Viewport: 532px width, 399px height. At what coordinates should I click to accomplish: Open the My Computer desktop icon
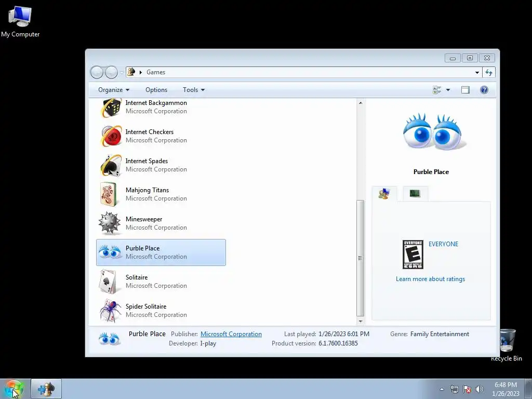pos(20,21)
